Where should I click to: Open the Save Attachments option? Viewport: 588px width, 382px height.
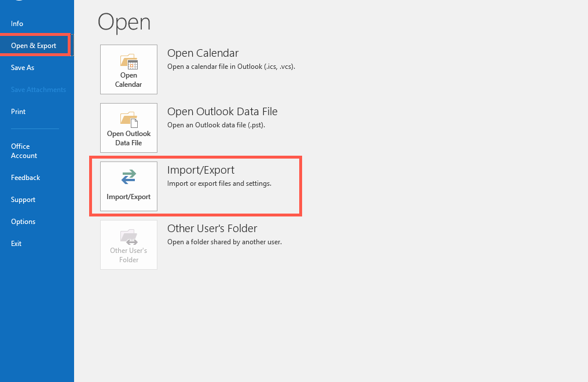[38, 89]
